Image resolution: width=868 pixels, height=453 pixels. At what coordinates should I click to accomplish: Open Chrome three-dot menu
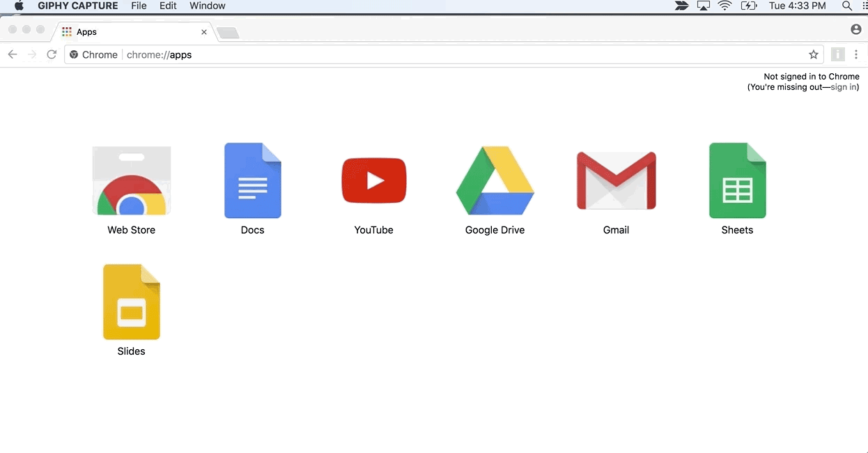[856, 54]
